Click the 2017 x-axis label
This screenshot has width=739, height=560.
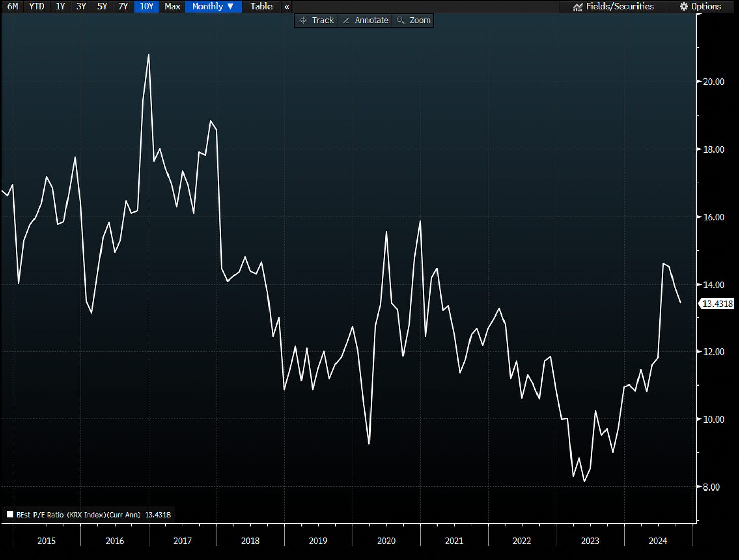coord(182,541)
